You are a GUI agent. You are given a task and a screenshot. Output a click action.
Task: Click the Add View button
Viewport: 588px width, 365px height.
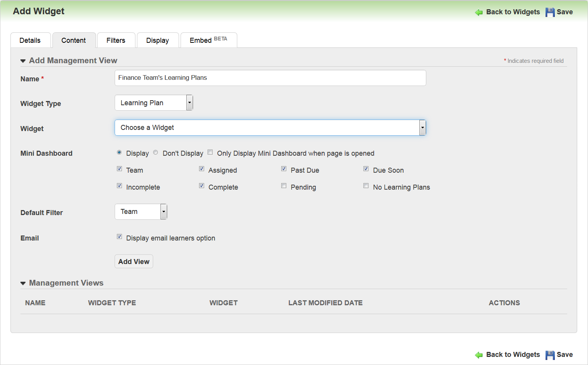tap(133, 261)
